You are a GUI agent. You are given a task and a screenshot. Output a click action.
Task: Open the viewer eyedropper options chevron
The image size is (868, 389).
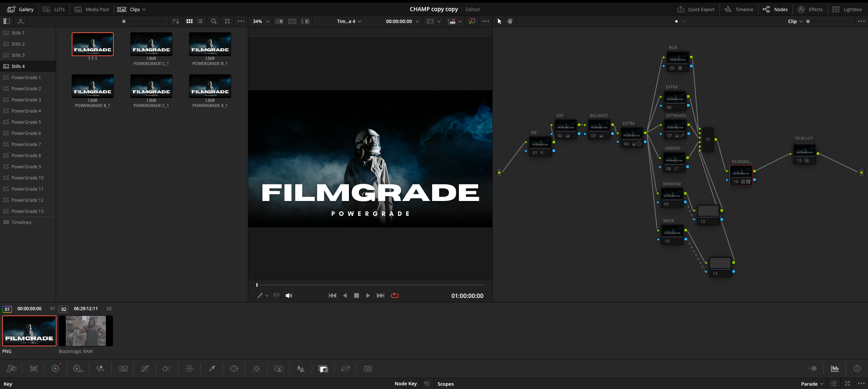click(x=267, y=295)
